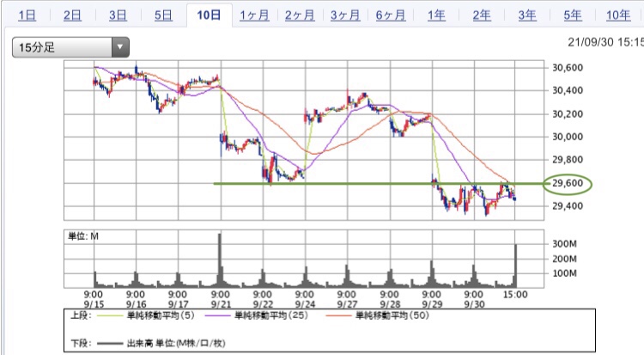Click the 300M volume axis label

coord(565,244)
